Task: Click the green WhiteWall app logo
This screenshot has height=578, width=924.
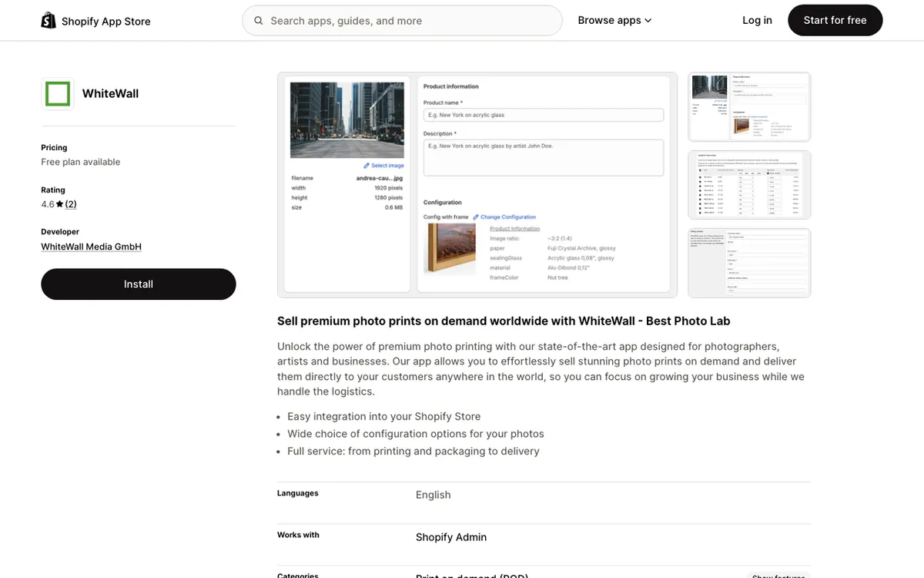Action: click(x=58, y=94)
